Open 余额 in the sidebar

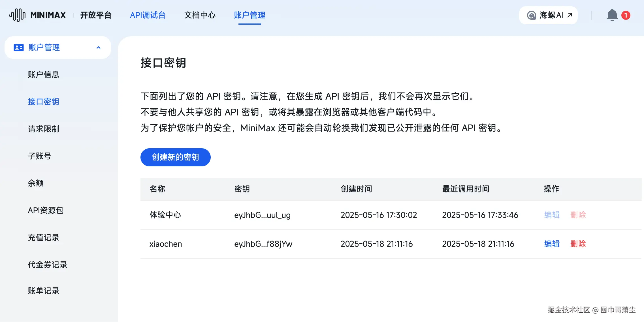coord(35,183)
